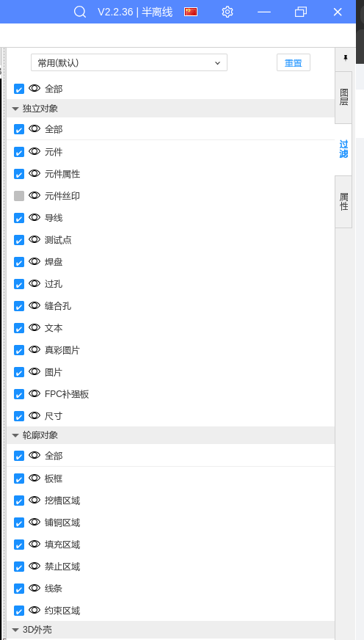This screenshot has width=364, height=640.
Task: Open the settings gear icon
Action: 227,12
